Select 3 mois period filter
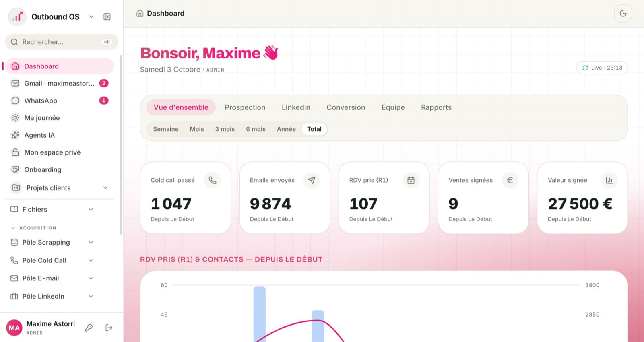Viewport: 644px width, 342px height. coord(225,129)
